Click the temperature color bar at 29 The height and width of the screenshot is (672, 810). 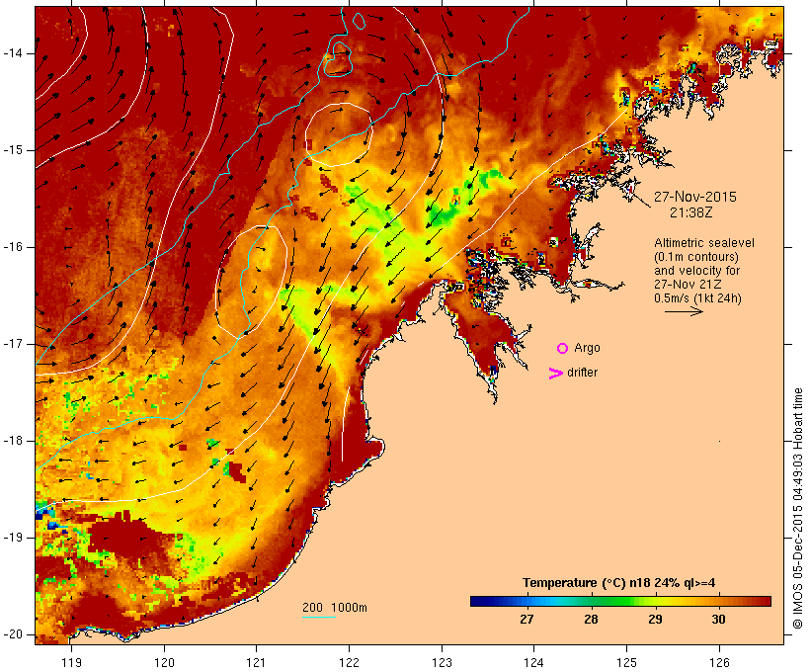click(655, 601)
